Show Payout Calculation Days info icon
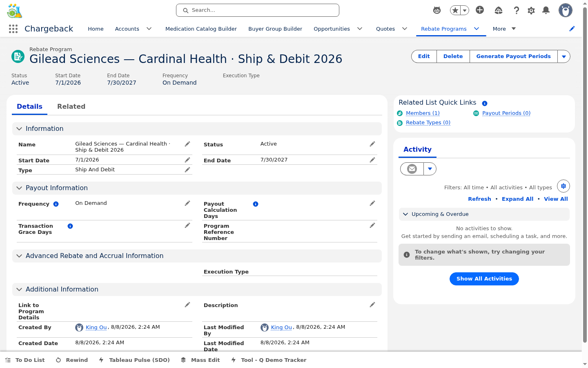588x368 pixels. point(256,204)
